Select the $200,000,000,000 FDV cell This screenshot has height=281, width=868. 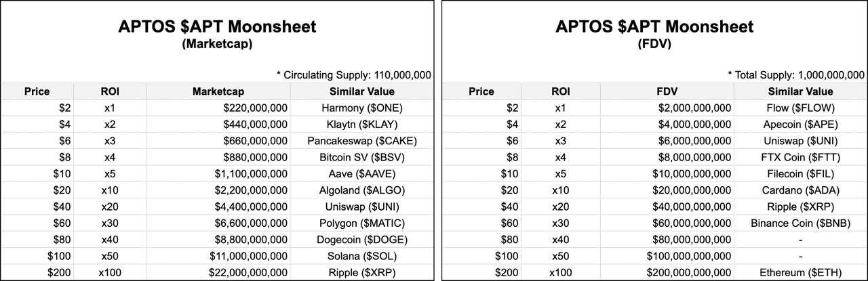(662, 273)
